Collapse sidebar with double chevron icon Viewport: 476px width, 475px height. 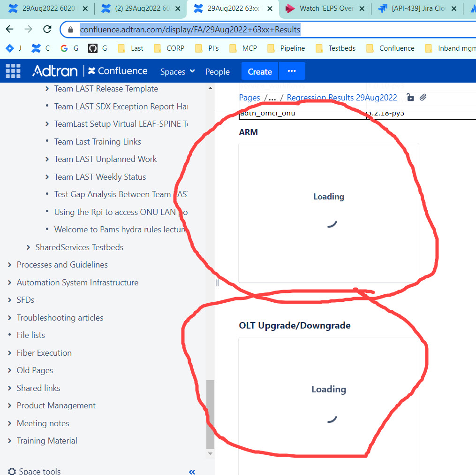coord(192,472)
